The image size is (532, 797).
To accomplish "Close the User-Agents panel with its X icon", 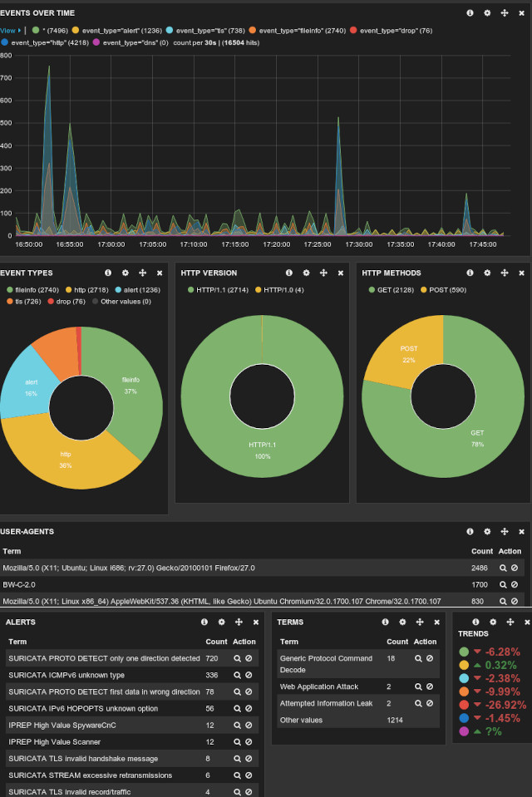I will (x=521, y=531).
